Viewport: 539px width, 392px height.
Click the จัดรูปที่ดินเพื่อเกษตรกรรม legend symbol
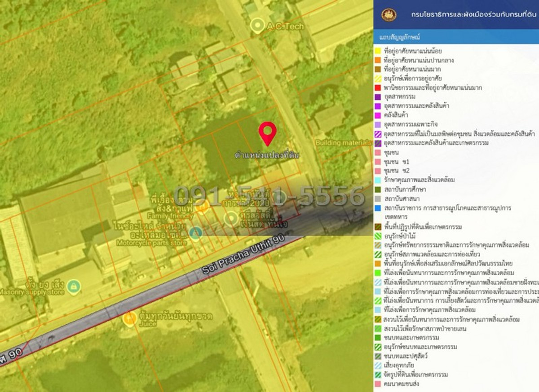pos(378,374)
